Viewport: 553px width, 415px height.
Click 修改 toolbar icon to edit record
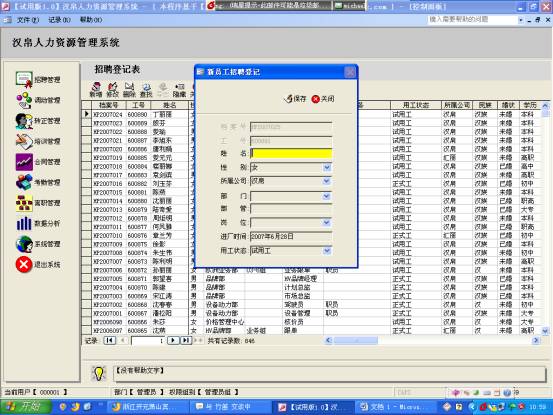113,90
